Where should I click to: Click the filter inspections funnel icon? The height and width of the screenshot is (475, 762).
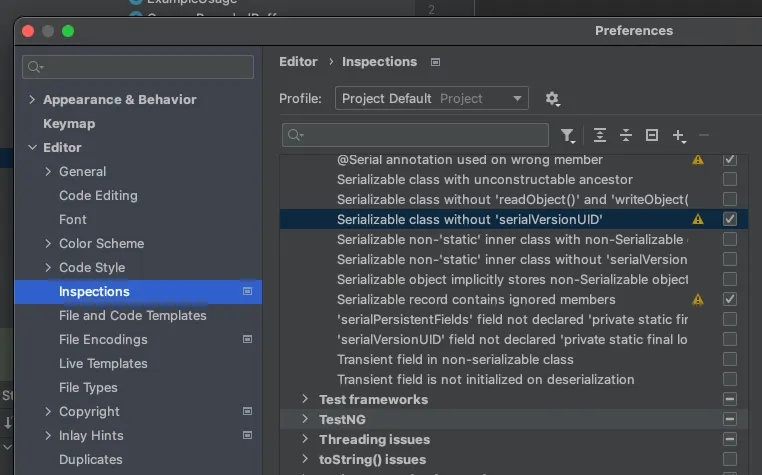click(x=567, y=135)
